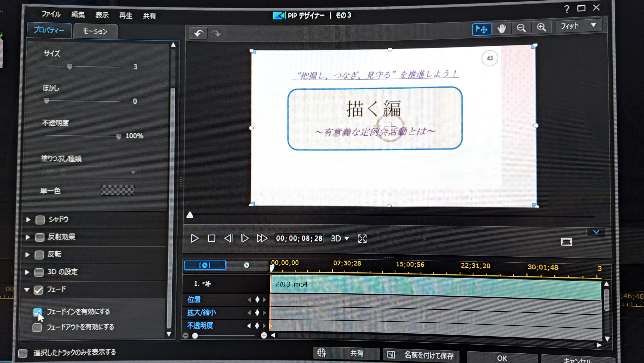Check 選択したトラックのみを表示する

point(23,353)
